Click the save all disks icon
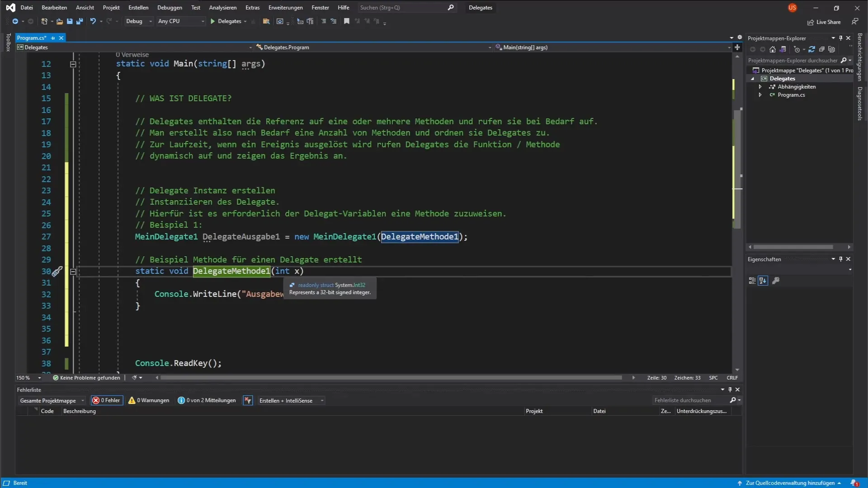Viewport: 868px width, 488px height. coord(80,21)
